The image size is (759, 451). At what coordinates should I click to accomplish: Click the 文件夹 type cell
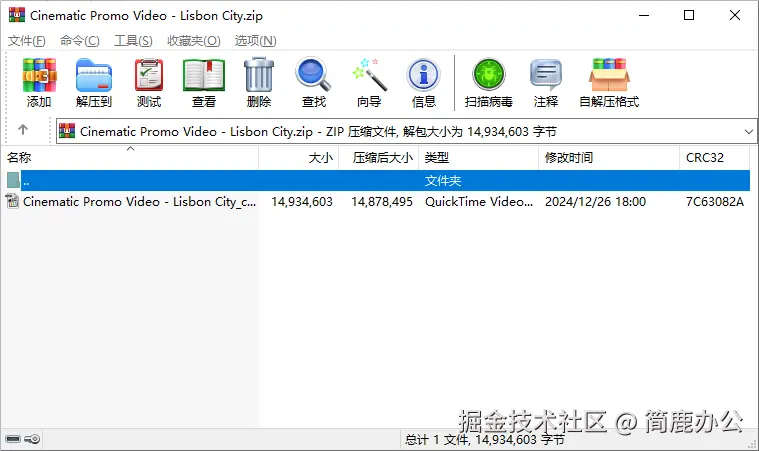[x=443, y=180]
